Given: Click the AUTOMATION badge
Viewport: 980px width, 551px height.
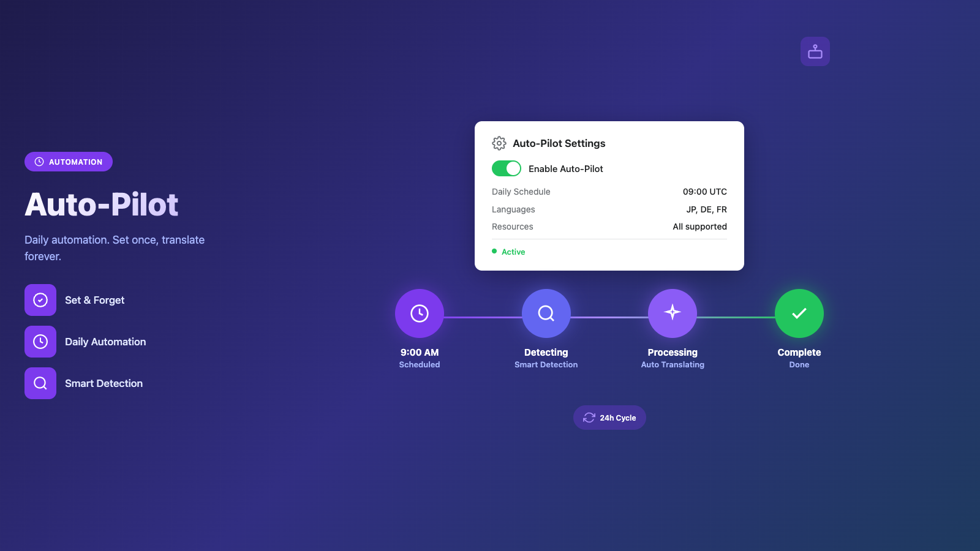Looking at the screenshot, I should [x=69, y=162].
